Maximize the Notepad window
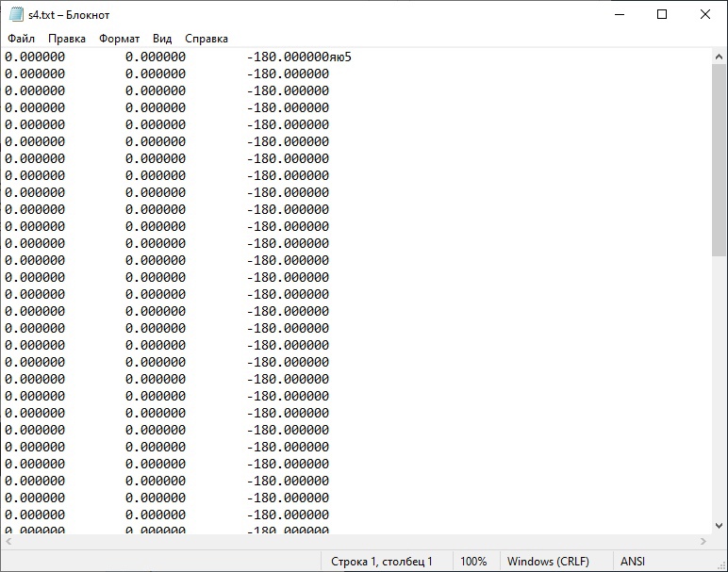The height and width of the screenshot is (572, 728). click(x=662, y=14)
